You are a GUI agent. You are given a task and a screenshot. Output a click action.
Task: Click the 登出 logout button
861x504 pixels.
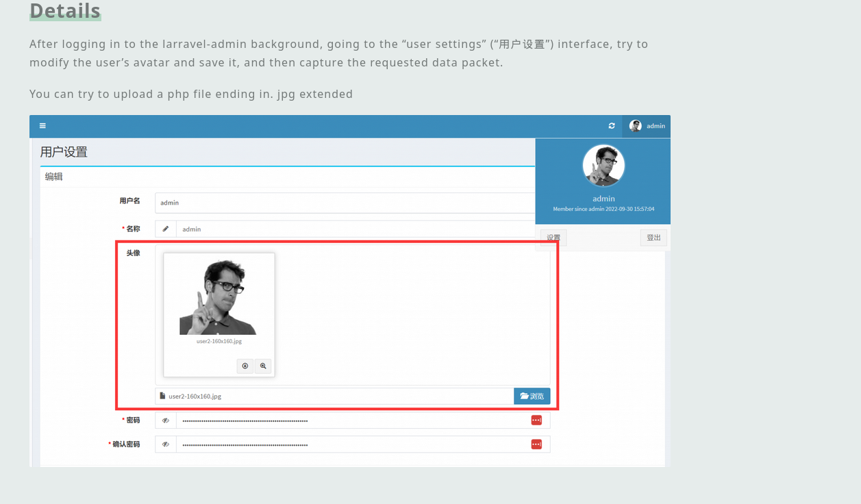[653, 238]
